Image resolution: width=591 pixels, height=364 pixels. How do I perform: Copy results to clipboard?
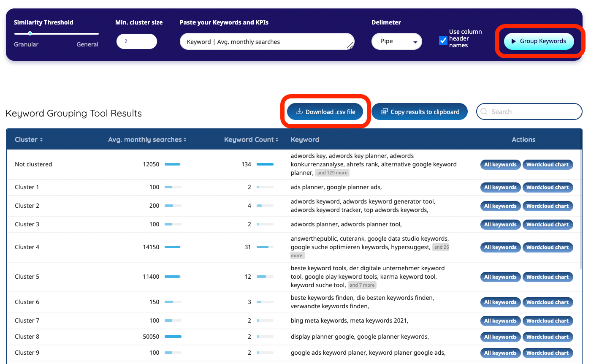coord(420,112)
